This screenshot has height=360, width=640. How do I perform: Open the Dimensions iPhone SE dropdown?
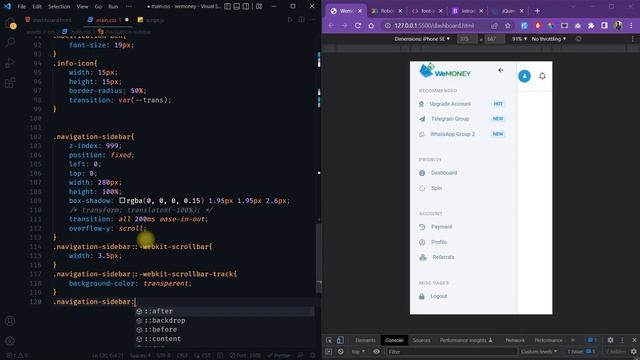(x=422, y=39)
